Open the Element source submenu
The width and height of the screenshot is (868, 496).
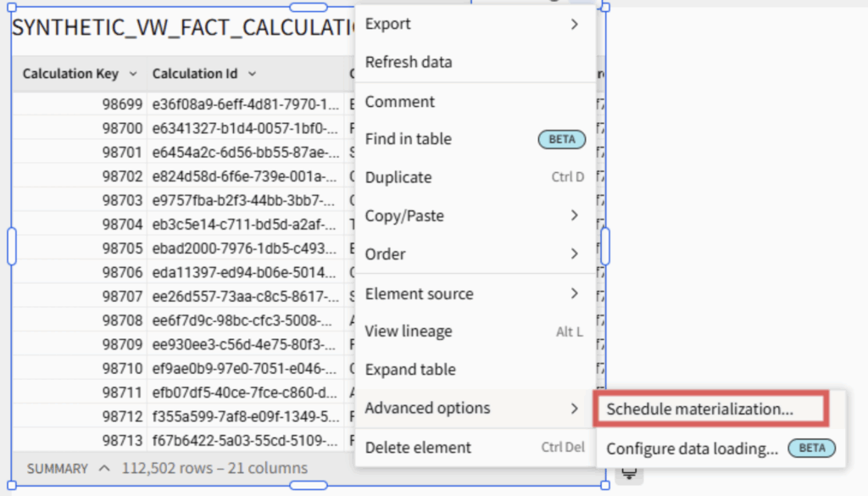[x=472, y=293]
